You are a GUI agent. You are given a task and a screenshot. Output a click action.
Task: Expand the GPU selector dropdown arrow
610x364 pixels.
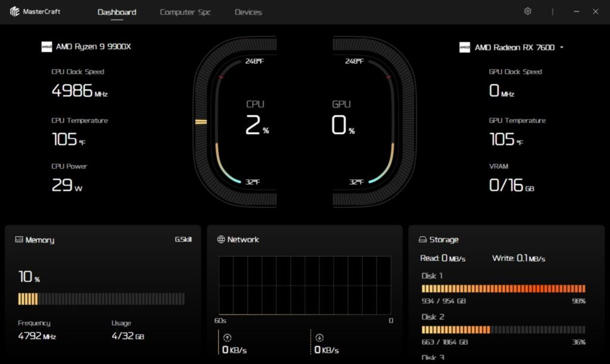[562, 48]
